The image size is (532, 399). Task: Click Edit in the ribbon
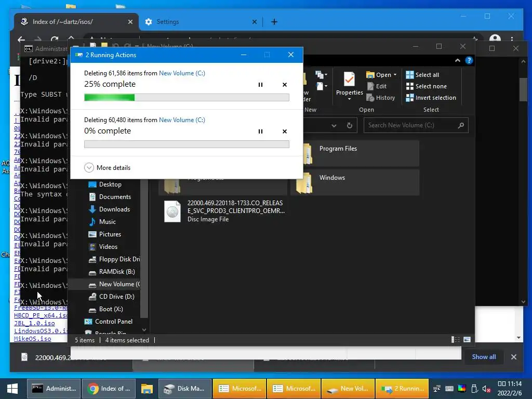(377, 86)
